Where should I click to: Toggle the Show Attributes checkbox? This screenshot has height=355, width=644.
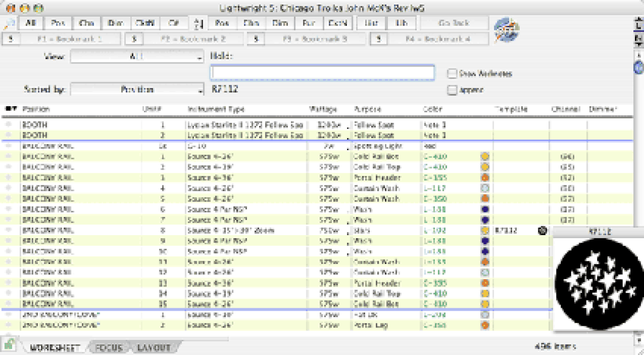[x=452, y=74]
